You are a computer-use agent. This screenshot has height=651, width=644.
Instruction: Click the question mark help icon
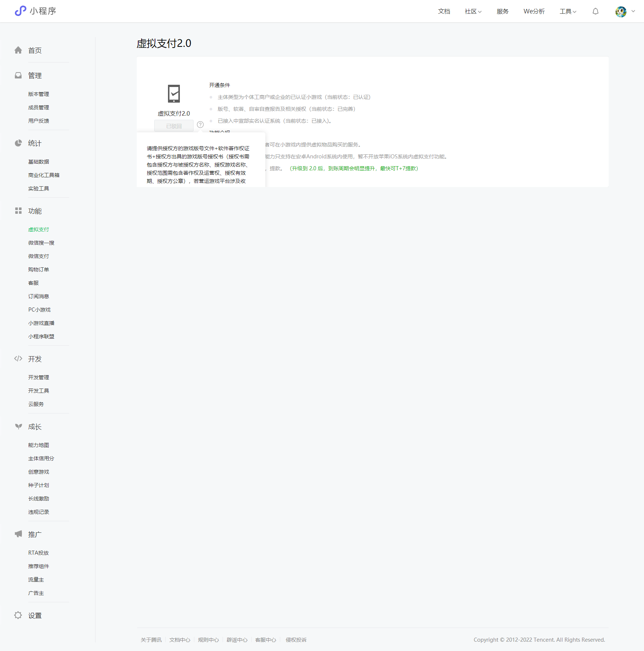(200, 125)
